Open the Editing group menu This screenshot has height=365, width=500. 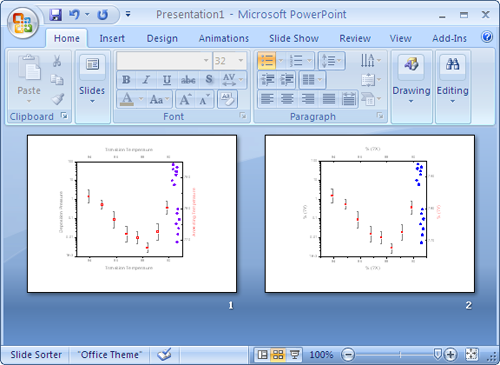pyautogui.click(x=453, y=79)
